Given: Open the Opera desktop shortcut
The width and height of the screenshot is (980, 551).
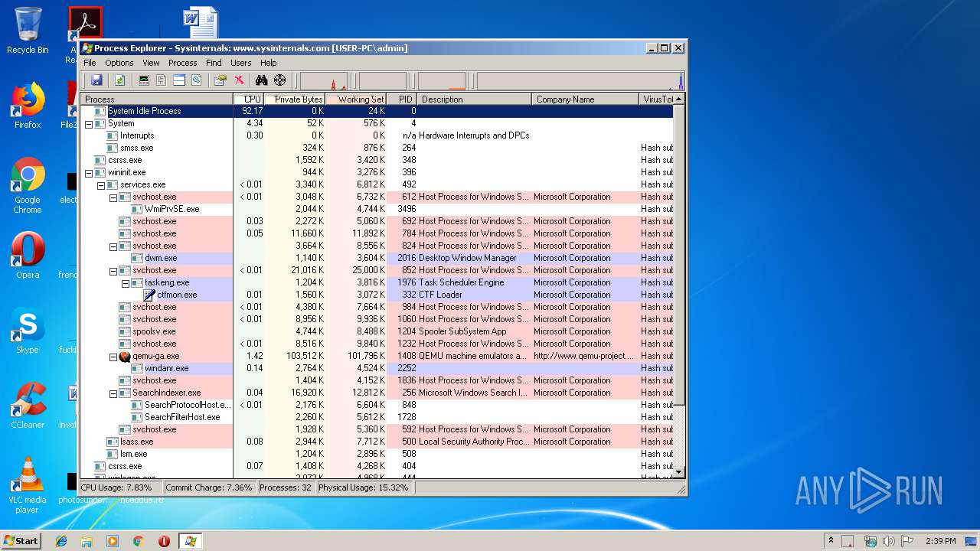Looking at the screenshot, I should coord(28,256).
